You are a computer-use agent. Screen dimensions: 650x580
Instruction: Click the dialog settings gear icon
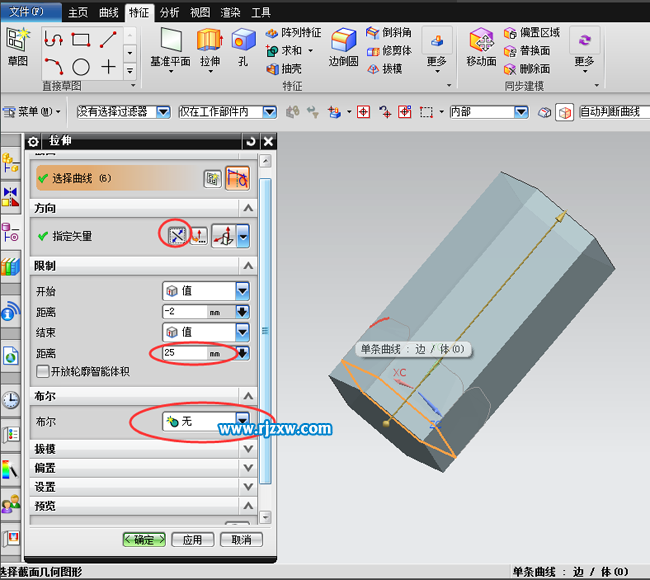click(33, 142)
